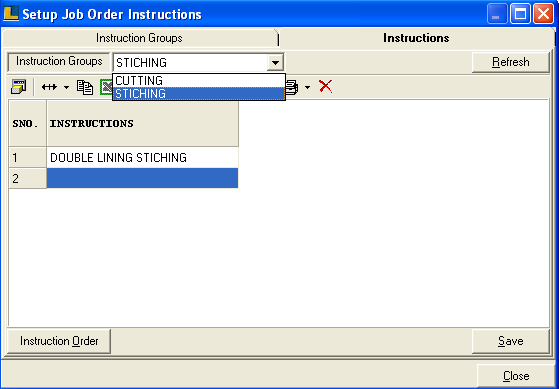559x389 pixels.
Task: Click the Refresh button
Action: click(x=511, y=62)
